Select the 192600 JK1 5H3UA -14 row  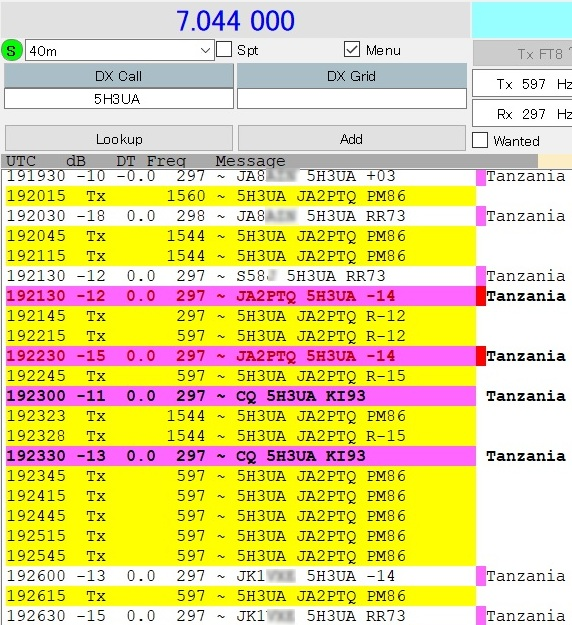point(241,576)
